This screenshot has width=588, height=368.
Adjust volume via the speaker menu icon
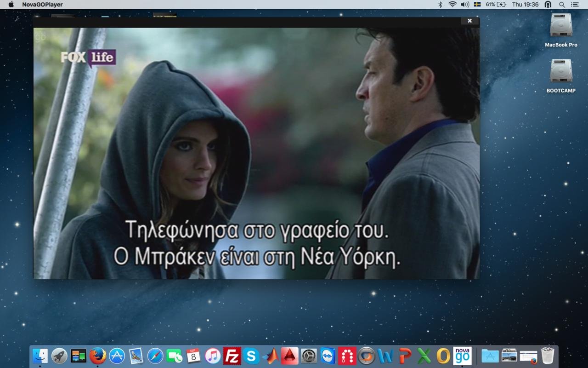(x=464, y=5)
